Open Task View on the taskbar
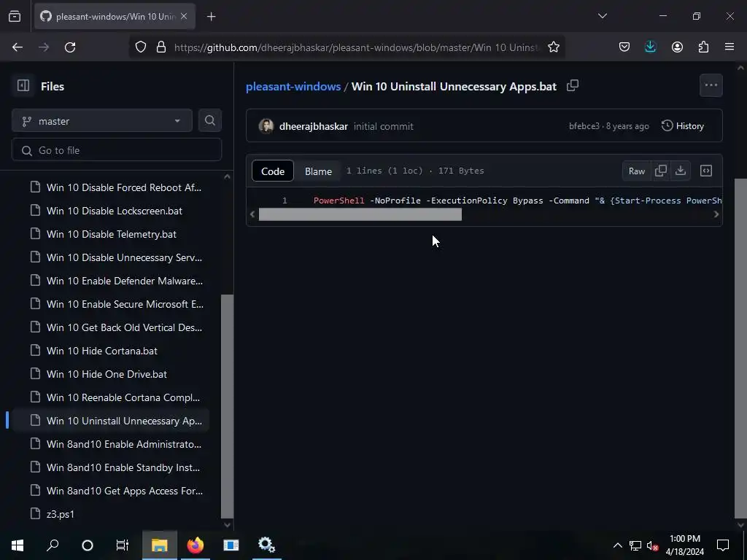The image size is (747, 560). coord(123,545)
